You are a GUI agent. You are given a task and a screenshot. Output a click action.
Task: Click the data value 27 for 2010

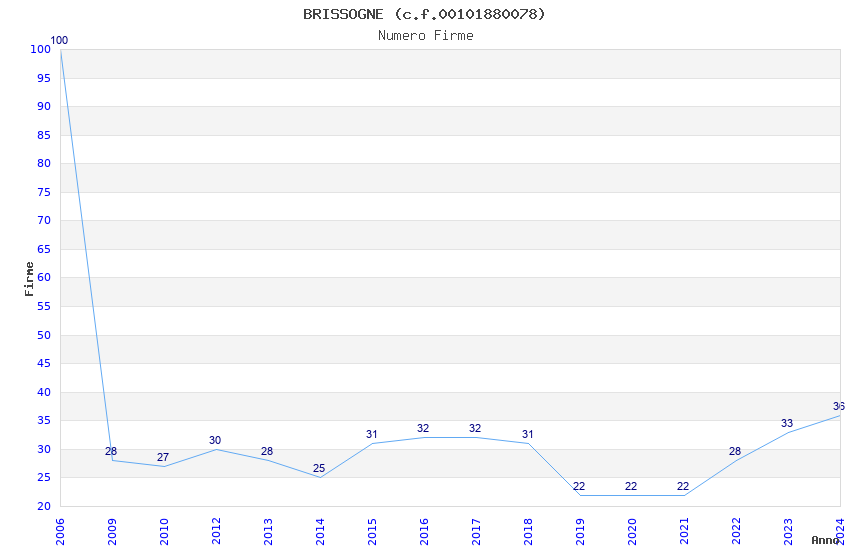coord(163,457)
